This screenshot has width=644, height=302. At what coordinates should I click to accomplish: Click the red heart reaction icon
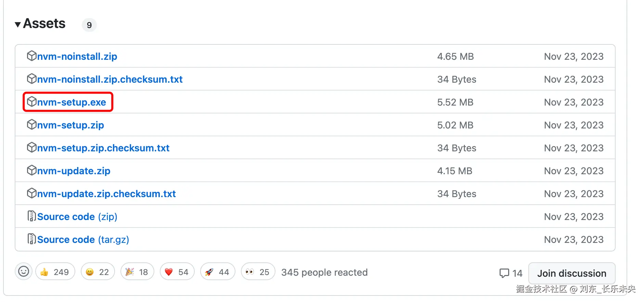[169, 272]
